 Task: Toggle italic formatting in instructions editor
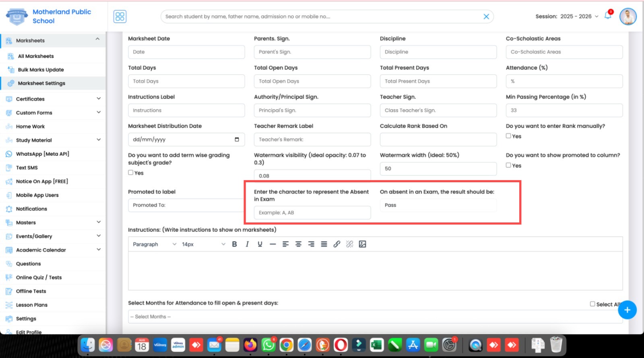[247, 244]
